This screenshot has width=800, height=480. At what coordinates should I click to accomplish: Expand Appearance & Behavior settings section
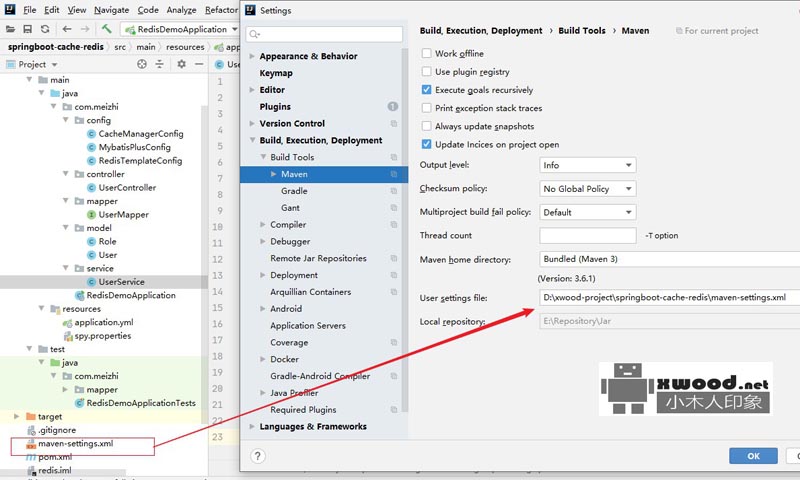[252, 56]
